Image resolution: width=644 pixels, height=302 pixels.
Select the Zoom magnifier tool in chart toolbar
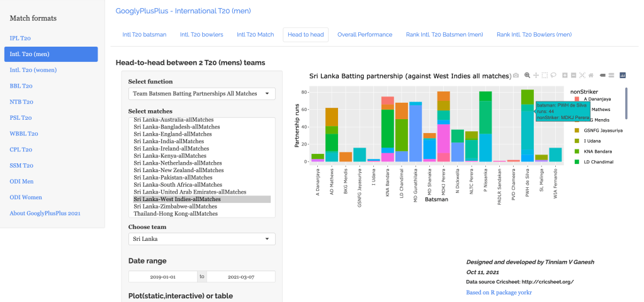(527, 75)
